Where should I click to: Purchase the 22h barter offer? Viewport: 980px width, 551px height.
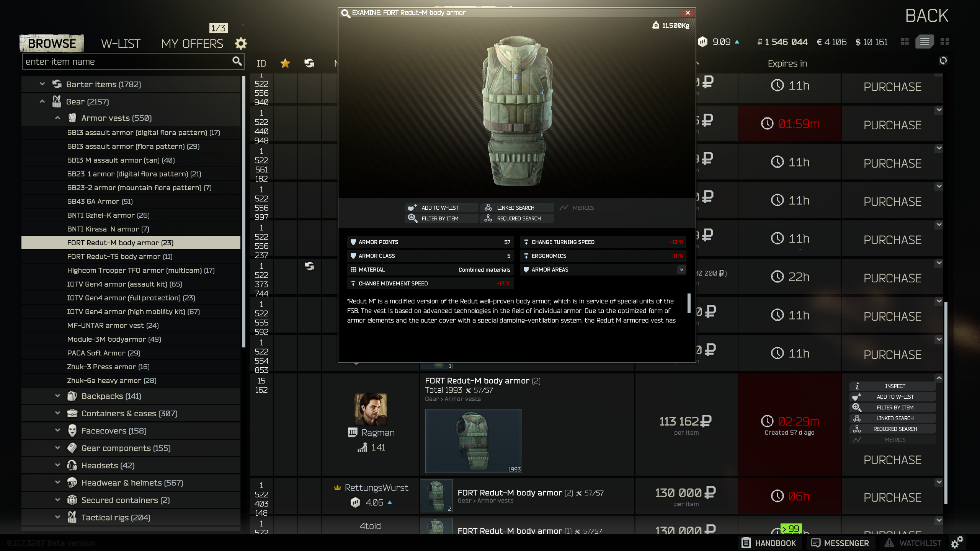(x=892, y=278)
